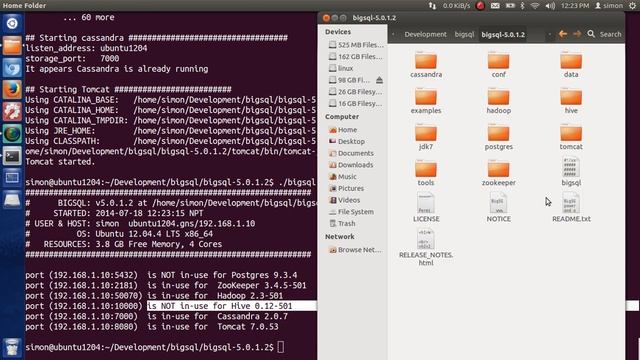Open the system gear menu
The height and width of the screenshot is (360, 640).
tap(632, 6)
